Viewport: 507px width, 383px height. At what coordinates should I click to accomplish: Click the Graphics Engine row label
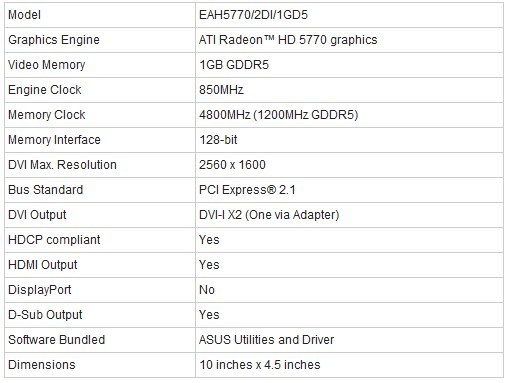pyautogui.click(x=54, y=40)
